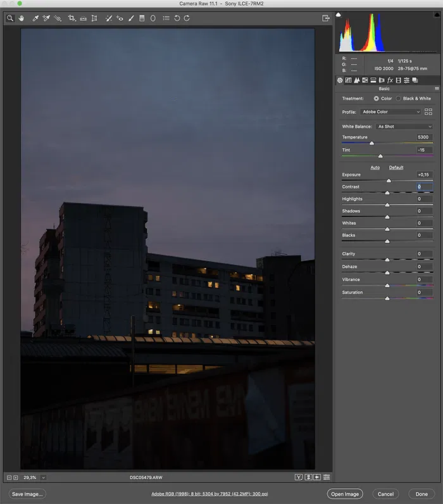
Task: Open the profile browser grid icon
Action: pyautogui.click(x=428, y=111)
